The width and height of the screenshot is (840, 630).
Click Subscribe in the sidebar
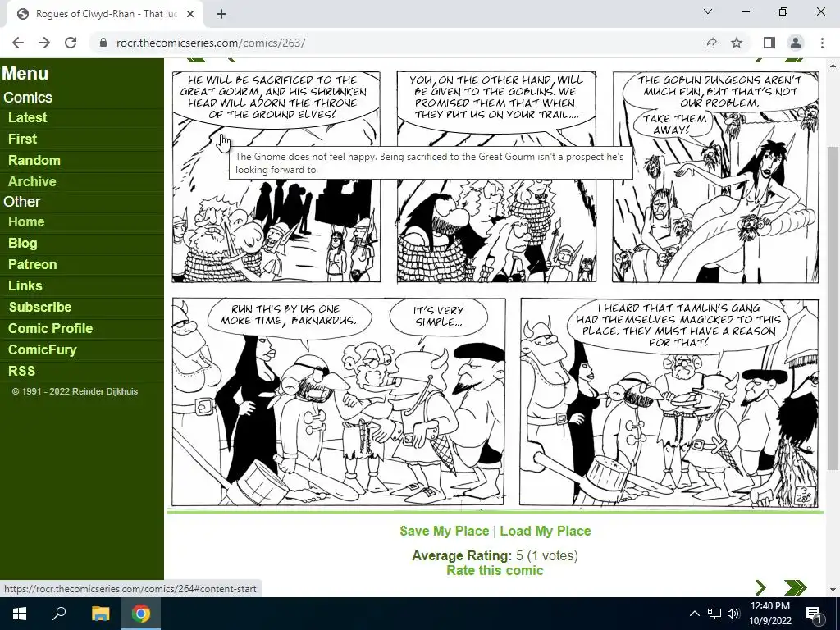pyautogui.click(x=40, y=307)
